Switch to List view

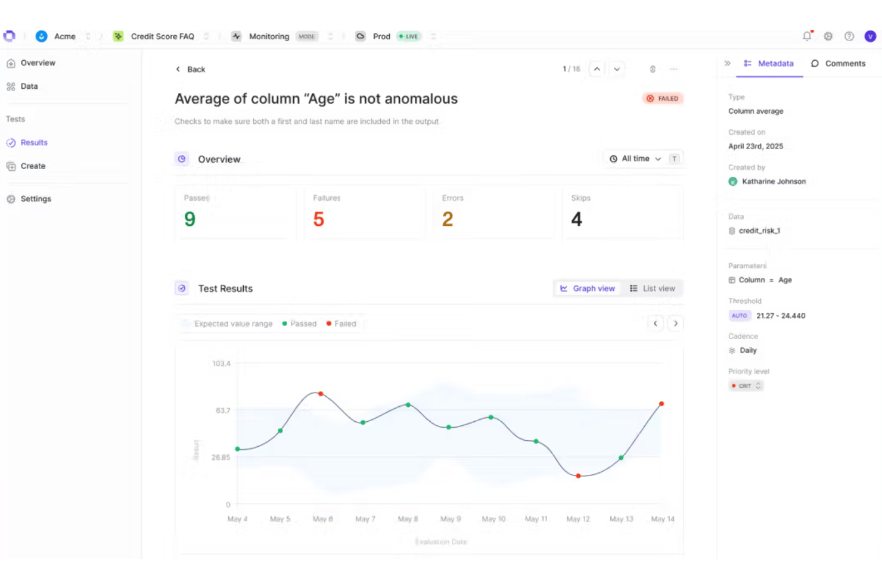click(x=653, y=288)
